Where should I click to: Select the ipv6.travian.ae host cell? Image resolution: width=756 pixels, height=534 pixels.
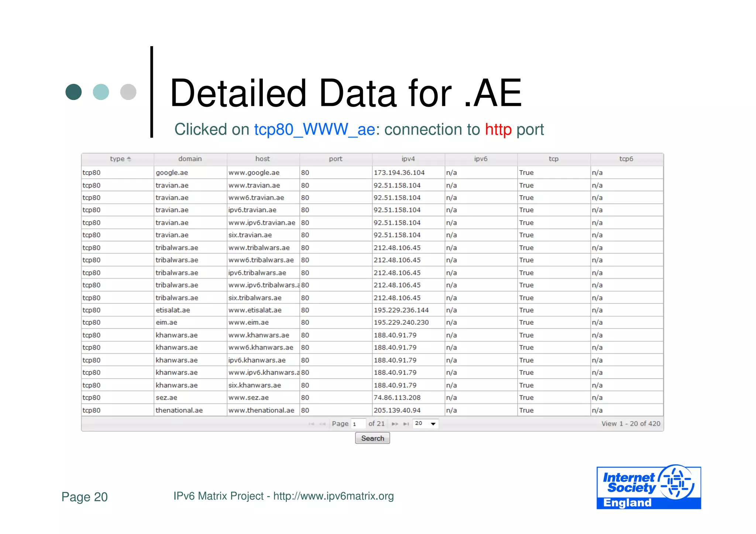coord(263,210)
